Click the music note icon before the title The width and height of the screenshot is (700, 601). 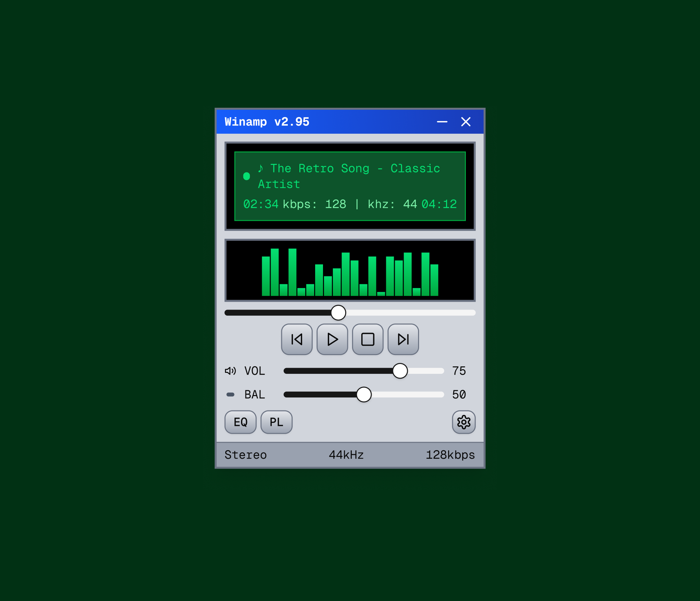pyautogui.click(x=260, y=168)
